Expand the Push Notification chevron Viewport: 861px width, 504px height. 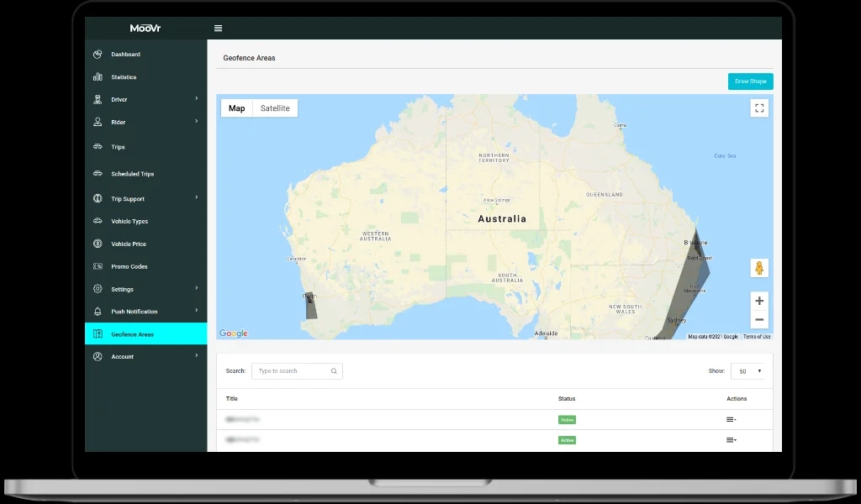[x=197, y=311]
